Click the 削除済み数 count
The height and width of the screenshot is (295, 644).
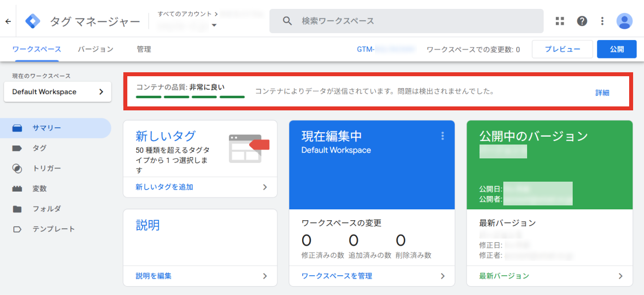[400, 241]
